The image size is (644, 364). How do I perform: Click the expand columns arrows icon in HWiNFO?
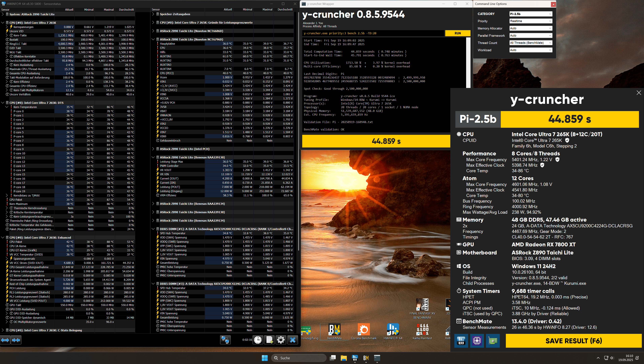(x=5, y=340)
